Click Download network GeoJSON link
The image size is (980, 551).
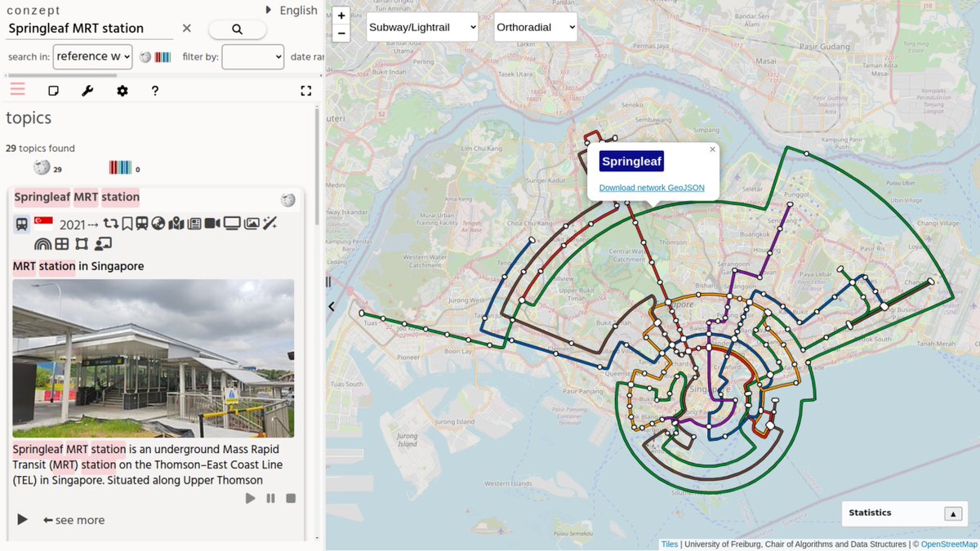point(652,188)
